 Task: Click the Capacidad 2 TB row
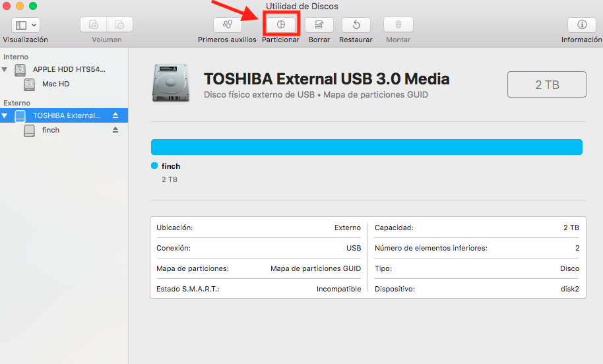point(477,228)
